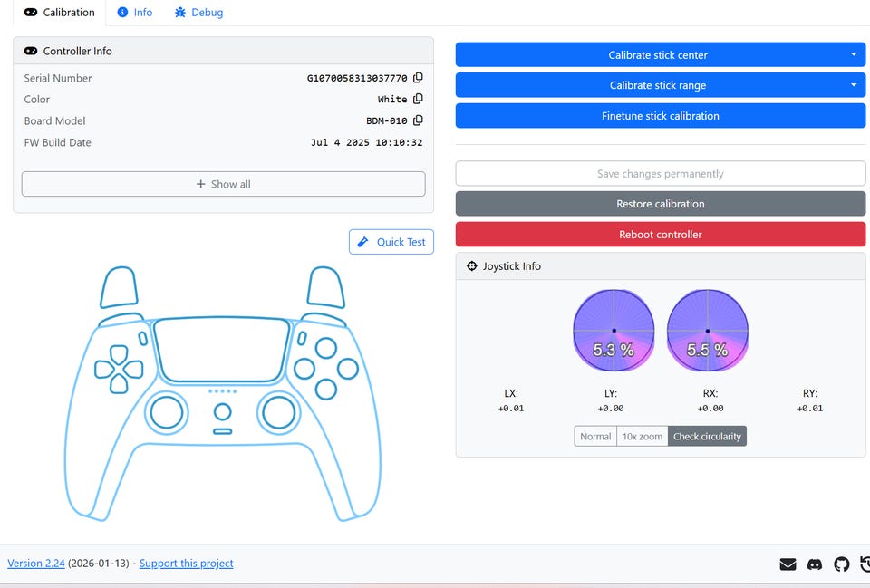Copy the serial number with its copy icon
The width and height of the screenshot is (870, 588).
[x=418, y=78]
